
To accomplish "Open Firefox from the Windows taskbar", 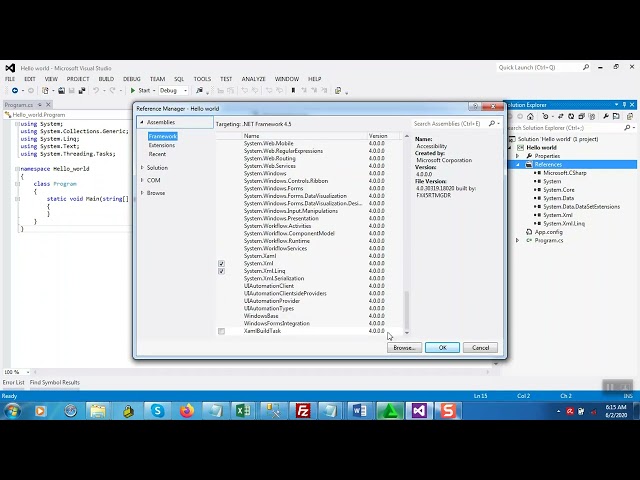I will (x=187, y=411).
